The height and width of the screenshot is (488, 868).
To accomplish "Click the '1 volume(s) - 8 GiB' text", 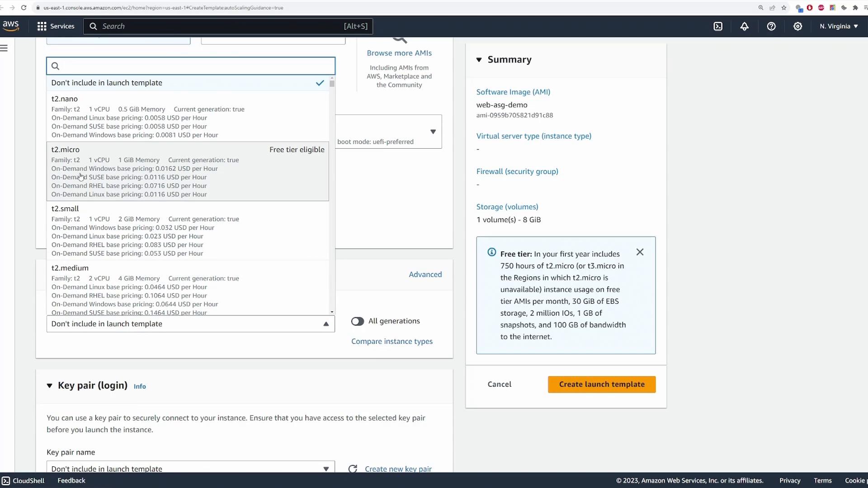I will coord(509,220).
